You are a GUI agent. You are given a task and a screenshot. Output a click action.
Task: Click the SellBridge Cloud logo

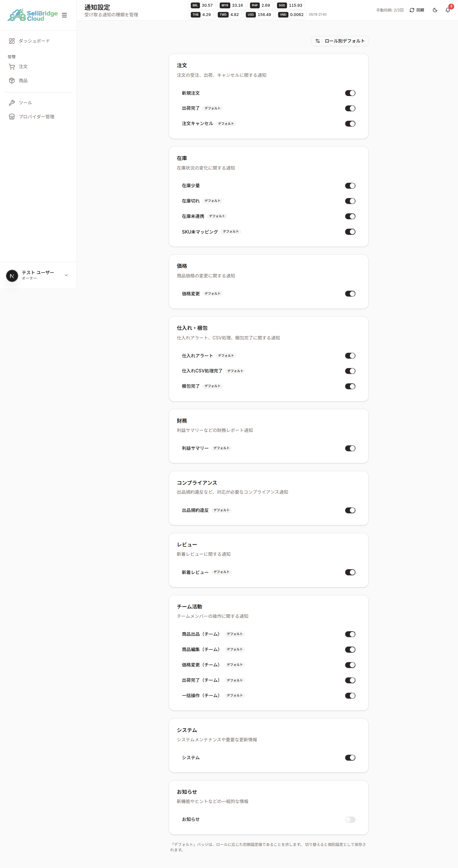tap(33, 15)
